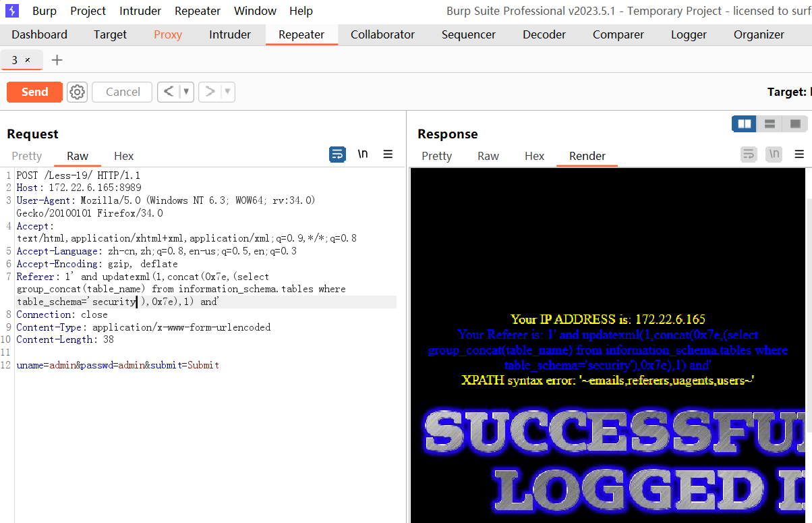Switch to the Sequencer tab
Viewport: 812px width, 523px height.
tap(469, 34)
